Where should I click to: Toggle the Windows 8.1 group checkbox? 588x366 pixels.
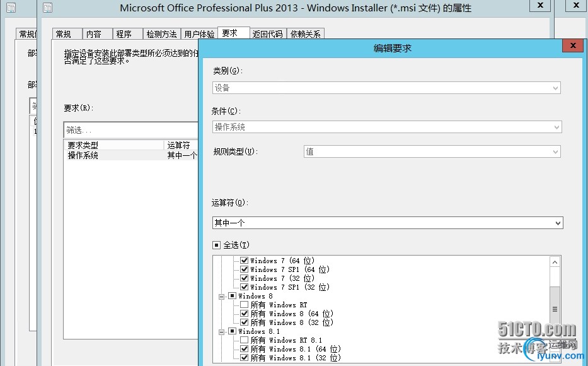tap(232, 331)
